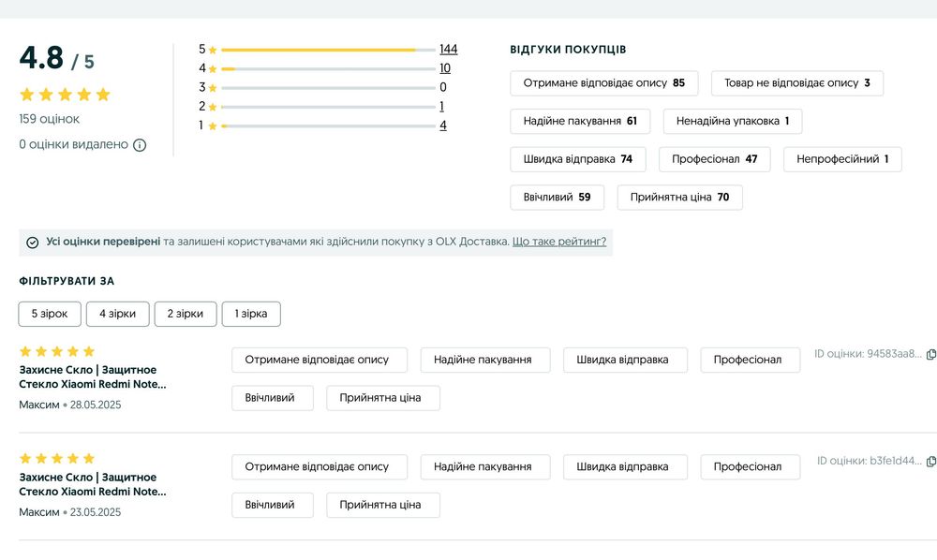Click the 1 two-star rating count
The height and width of the screenshot is (560, 937).
pyautogui.click(x=442, y=107)
